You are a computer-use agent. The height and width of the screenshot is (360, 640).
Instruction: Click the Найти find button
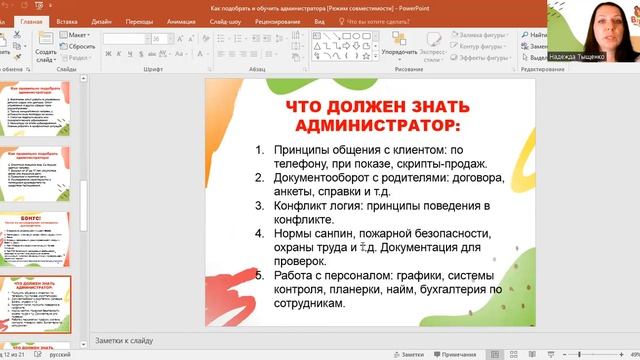click(534, 35)
